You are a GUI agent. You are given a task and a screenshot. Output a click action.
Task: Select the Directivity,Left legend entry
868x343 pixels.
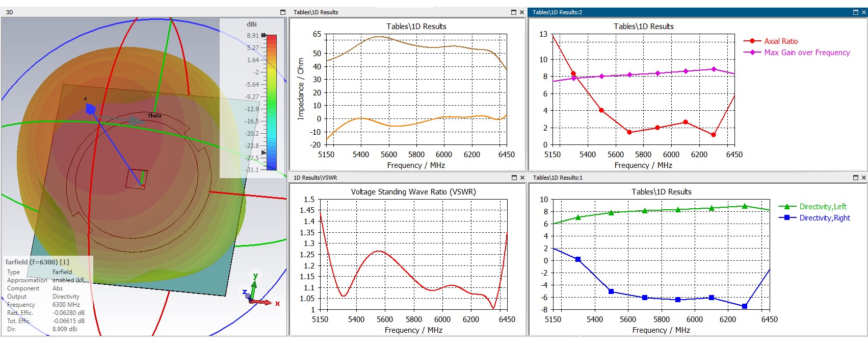[812, 207]
